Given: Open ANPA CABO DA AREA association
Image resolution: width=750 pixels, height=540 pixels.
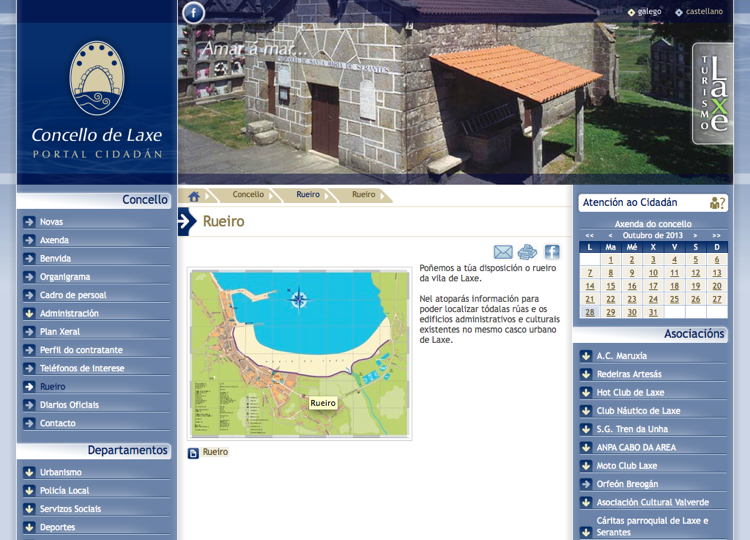Looking at the screenshot, I should (x=636, y=447).
